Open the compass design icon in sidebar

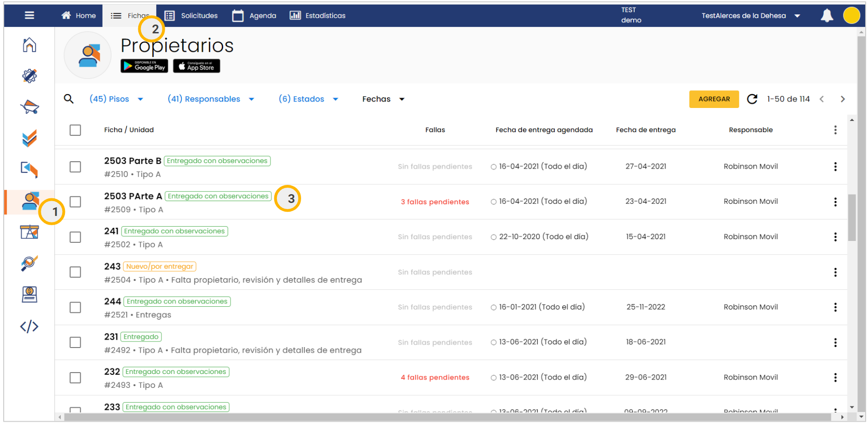tap(29, 76)
